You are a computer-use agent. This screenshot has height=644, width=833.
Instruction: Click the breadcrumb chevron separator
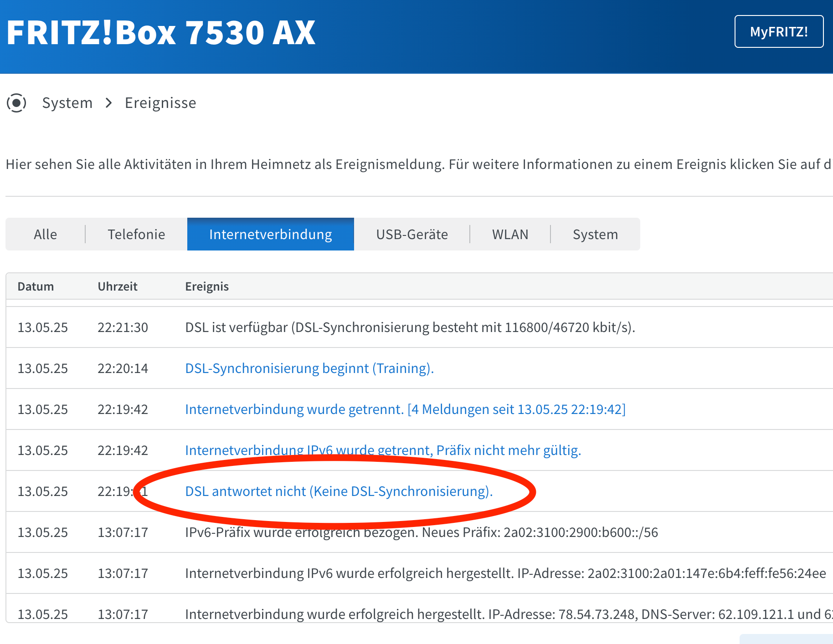click(x=108, y=103)
